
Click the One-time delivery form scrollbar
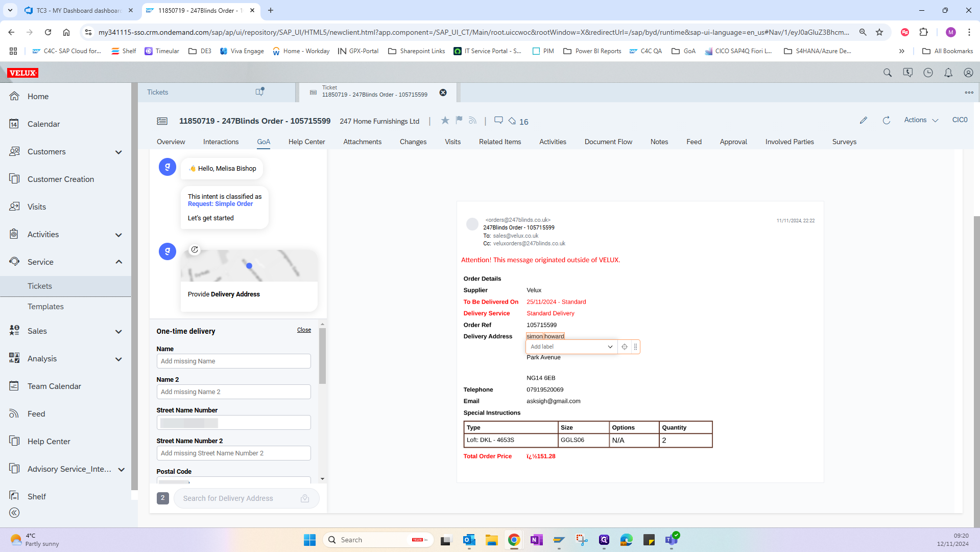322,356
